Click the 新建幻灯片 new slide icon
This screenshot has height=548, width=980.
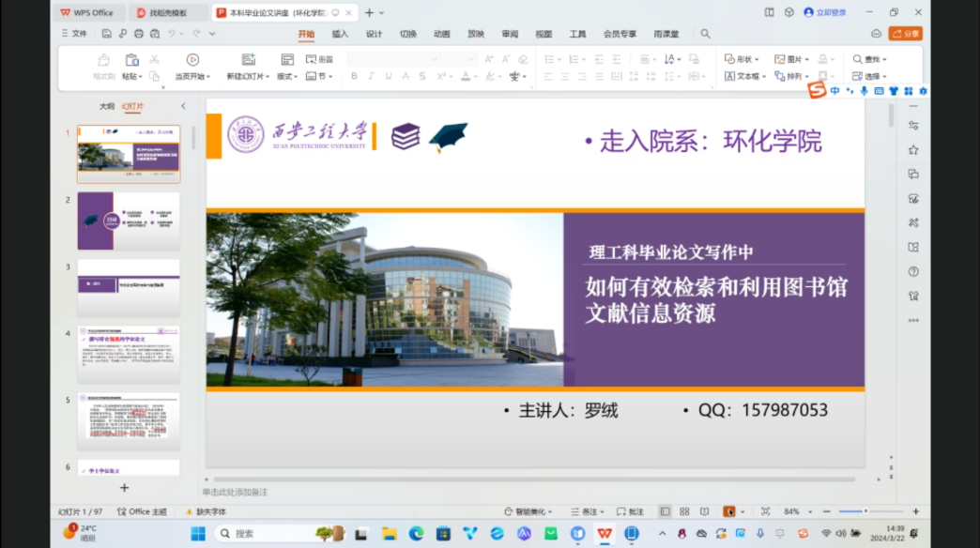pos(248,60)
